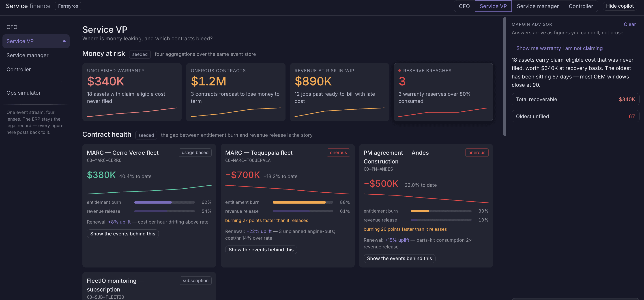644x300 pixels.
Task: Open Service manager in the sidebar
Action: click(x=36, y=55)
